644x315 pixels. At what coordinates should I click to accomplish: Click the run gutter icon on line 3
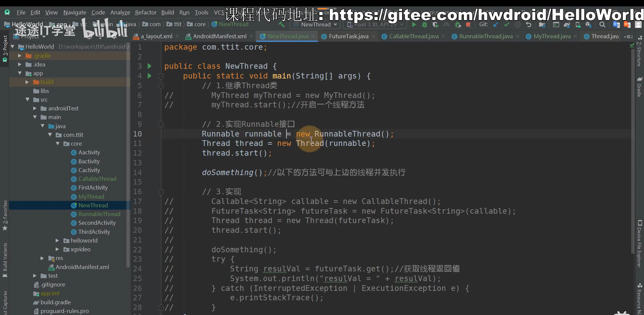coord(149,66)
